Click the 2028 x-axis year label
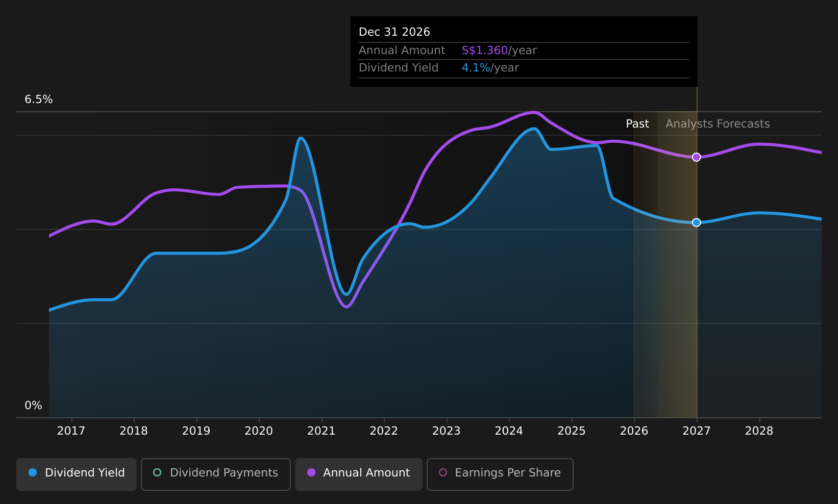The width and height of the screenshot is (838, 504). pyautogui.click(x=759, y=431)
